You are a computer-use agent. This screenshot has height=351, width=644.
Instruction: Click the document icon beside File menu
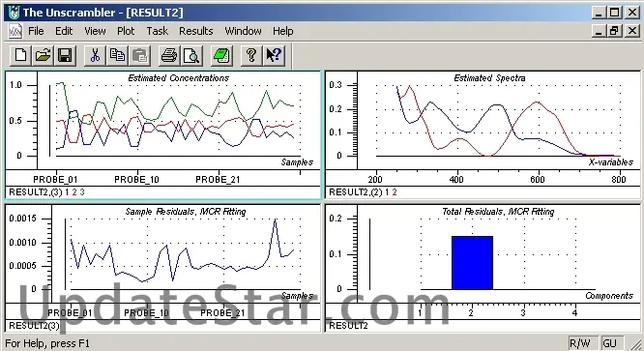(x=15, y=31)
